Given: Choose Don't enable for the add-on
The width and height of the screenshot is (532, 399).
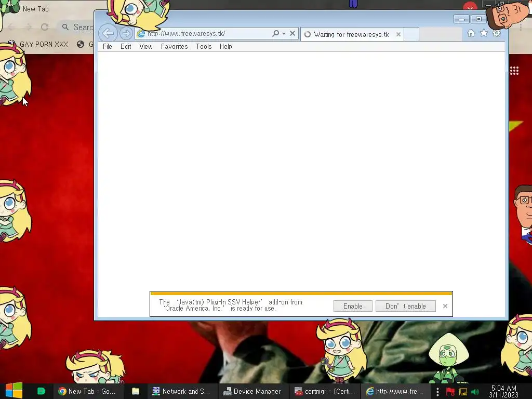Looking at the screenshot, I should (x=405, y=306).
